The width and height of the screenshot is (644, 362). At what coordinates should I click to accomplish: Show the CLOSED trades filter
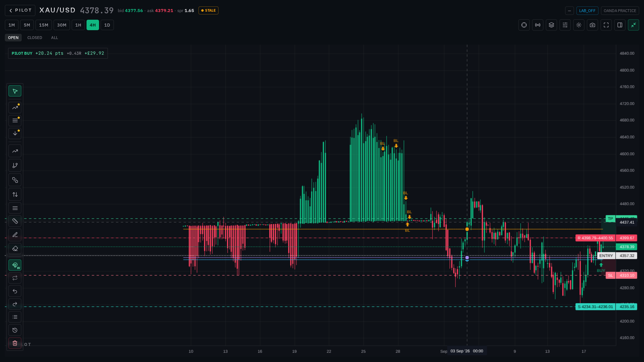pyautogui.click(x=35, y=38)
